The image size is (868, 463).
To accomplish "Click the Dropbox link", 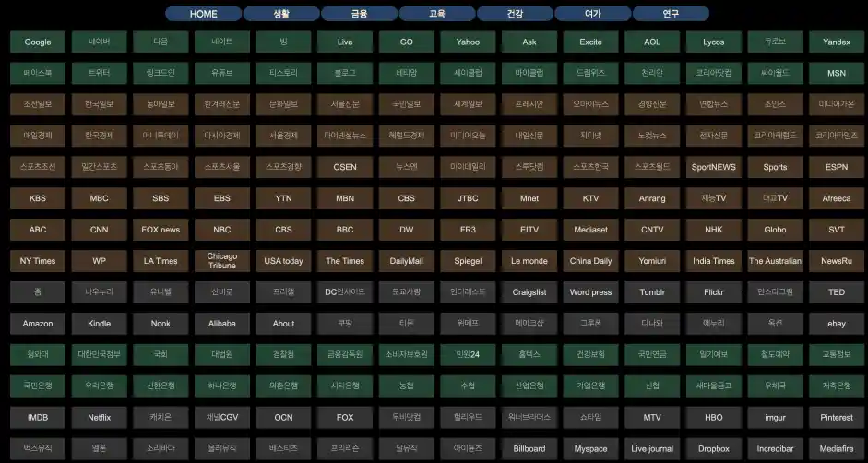I will 714,448.
